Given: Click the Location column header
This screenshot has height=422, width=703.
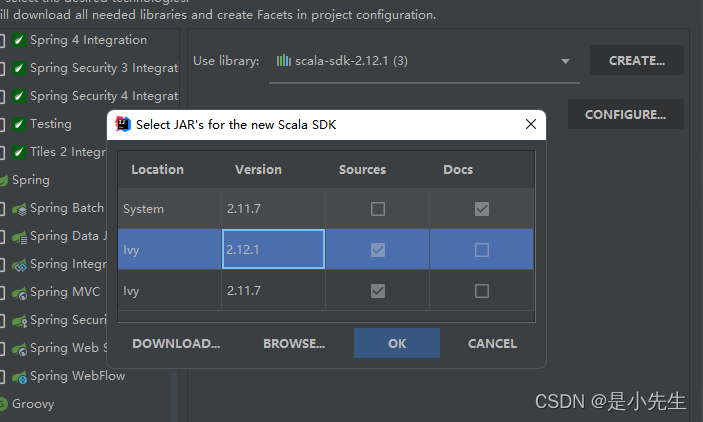Looking at the screenshot, I should point(157,170).
